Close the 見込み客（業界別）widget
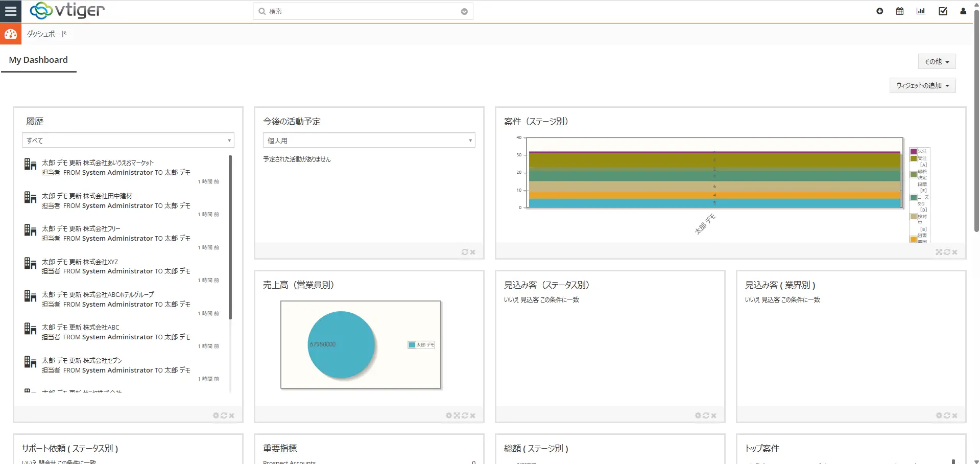 (x=954, y=415)
